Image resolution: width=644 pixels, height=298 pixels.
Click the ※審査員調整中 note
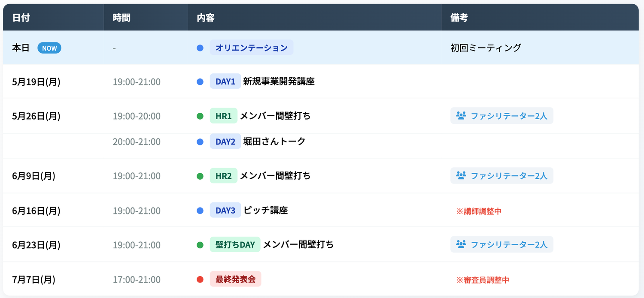point(483,280)
